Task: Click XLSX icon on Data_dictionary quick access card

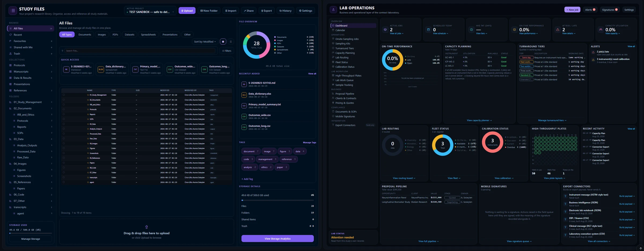Action: pyautogui.click(x=101, y=70)
